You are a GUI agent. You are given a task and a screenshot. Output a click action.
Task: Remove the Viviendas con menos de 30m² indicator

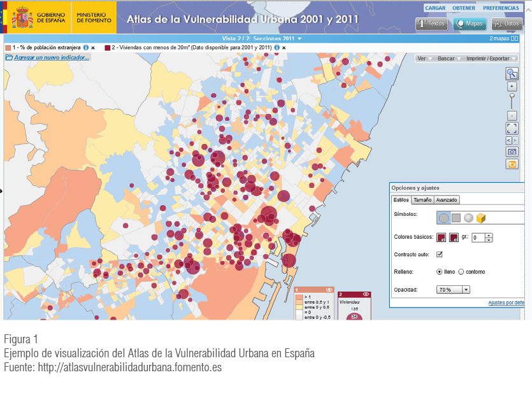284,48
